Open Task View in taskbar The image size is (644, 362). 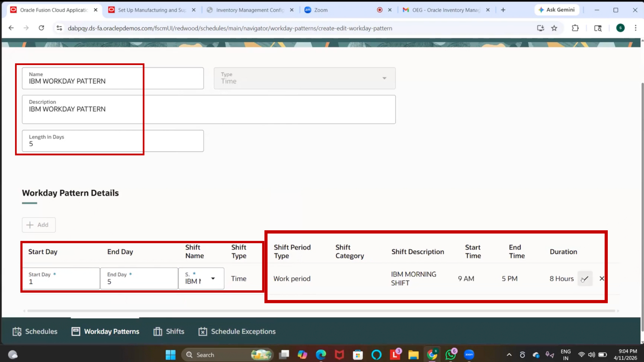point(284,355)
